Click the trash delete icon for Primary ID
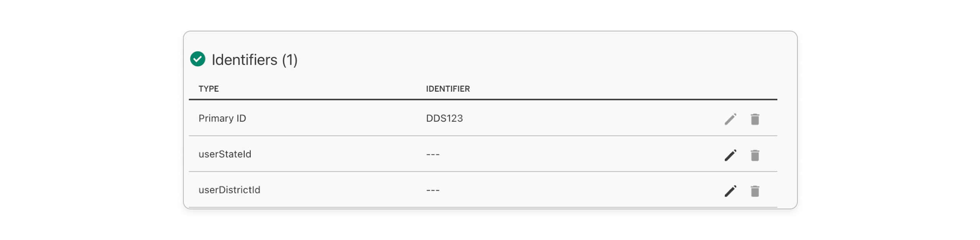Image resolution: width=980 pixels, height=240 pixels. (755, 119)
